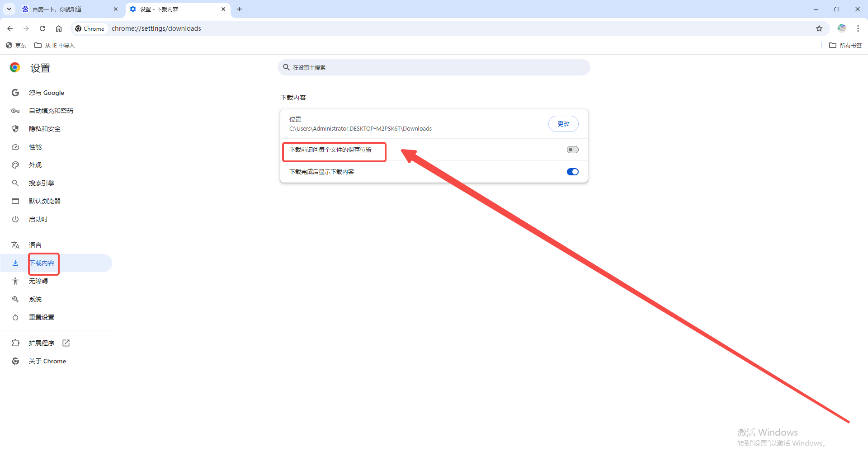Go back using the browser back arrow
The image size is (868, 470).
[x=10, y=28]
